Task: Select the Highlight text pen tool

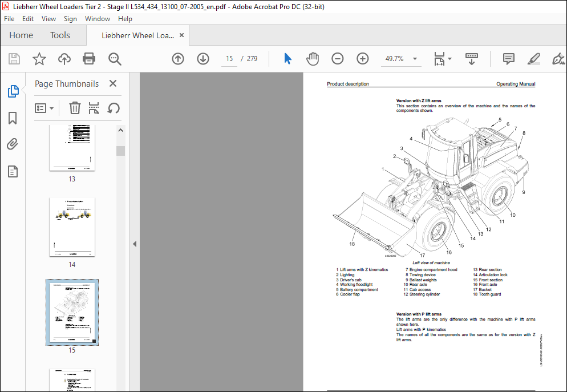Action: pos(534,59)
